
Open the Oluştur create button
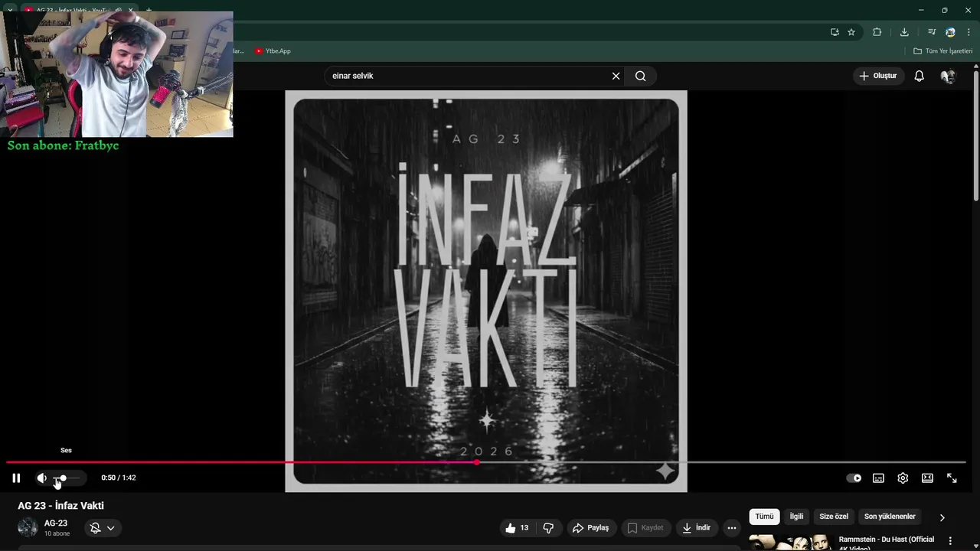tap(878, 76)
